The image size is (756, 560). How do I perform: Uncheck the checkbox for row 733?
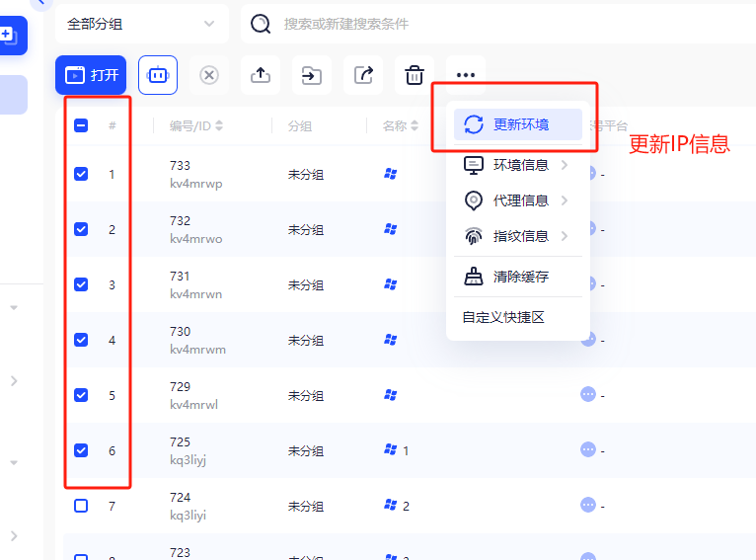81,174
